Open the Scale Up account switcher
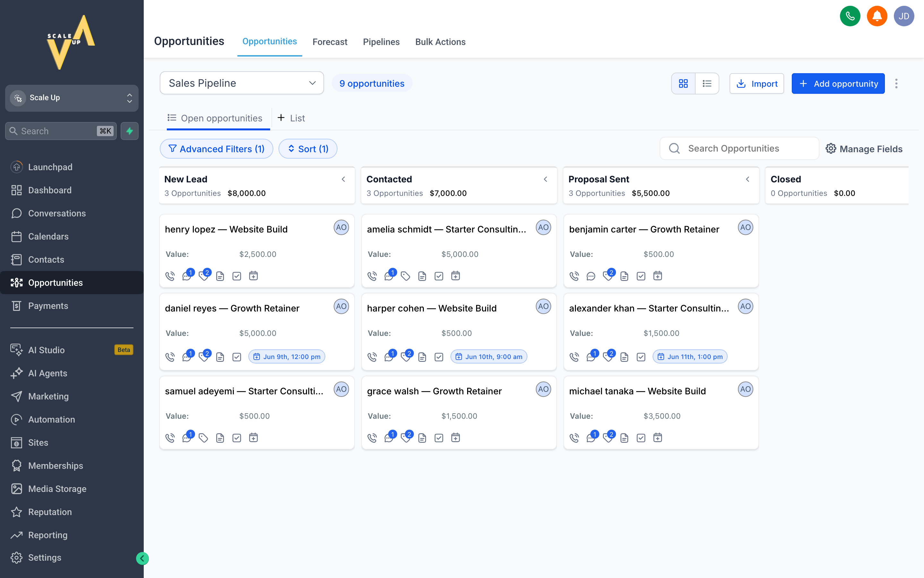924x578 pixels. click(x=72, y=98)
